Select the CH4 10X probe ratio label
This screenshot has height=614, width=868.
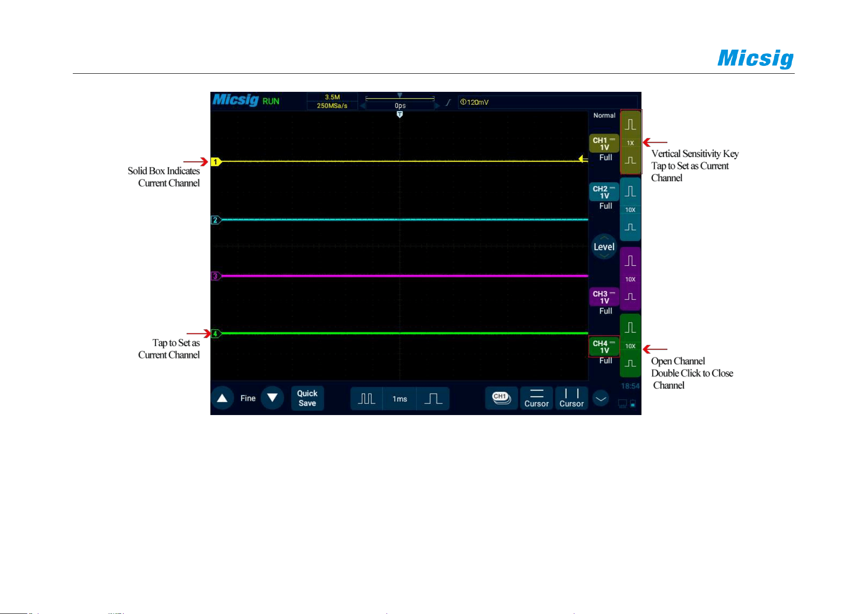[631, 346]
